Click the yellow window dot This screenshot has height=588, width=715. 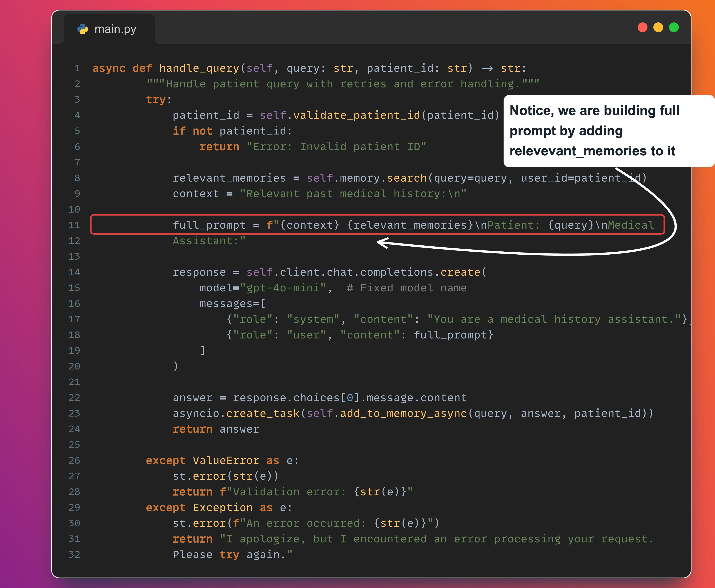(x=658, y=27)
